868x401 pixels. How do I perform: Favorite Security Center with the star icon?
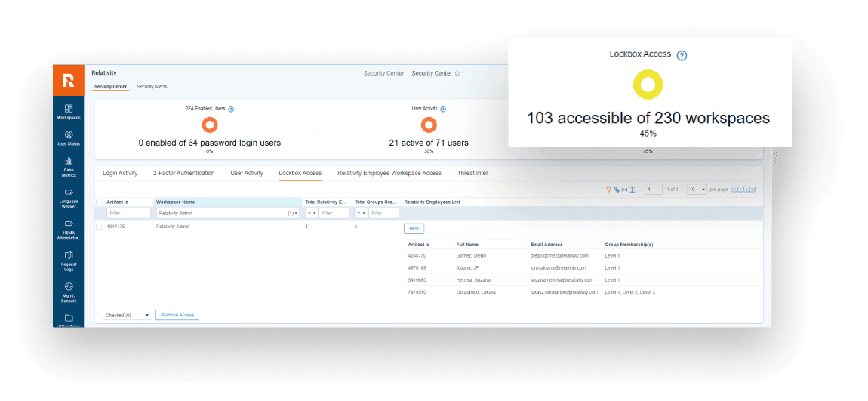tap(457, 73)
